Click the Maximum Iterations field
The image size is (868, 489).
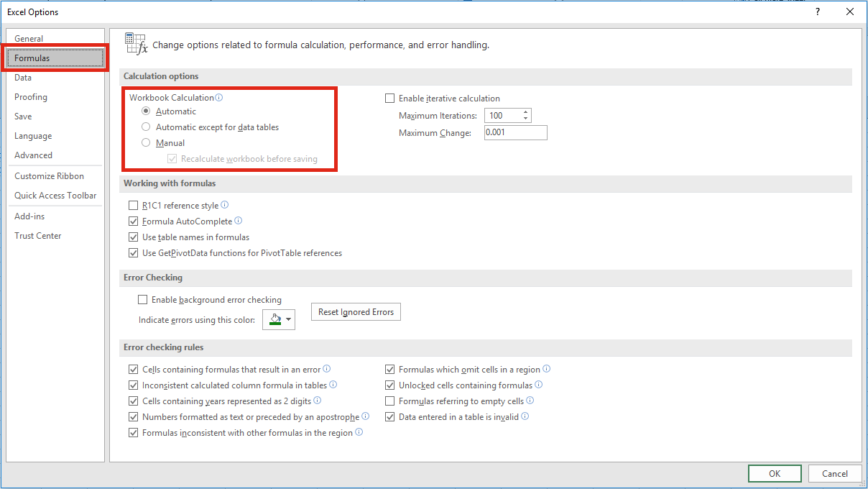[503, 116]
